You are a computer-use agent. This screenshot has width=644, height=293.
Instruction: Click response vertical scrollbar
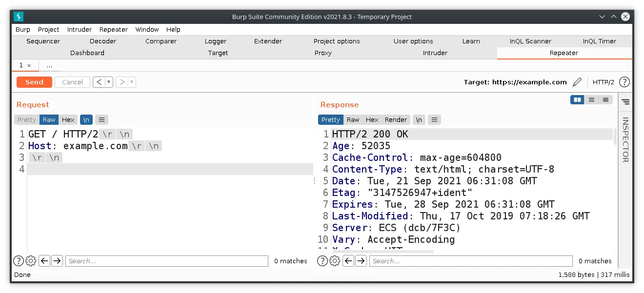[615, 137]
